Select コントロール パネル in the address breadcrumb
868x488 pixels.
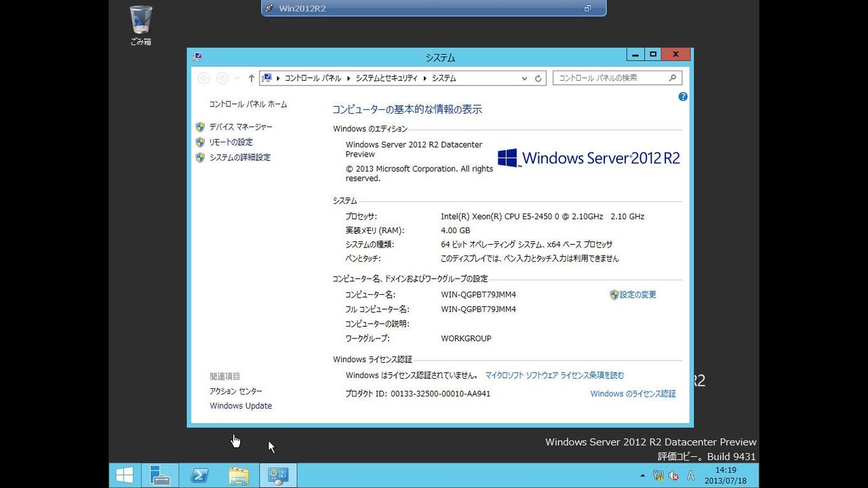313,79
